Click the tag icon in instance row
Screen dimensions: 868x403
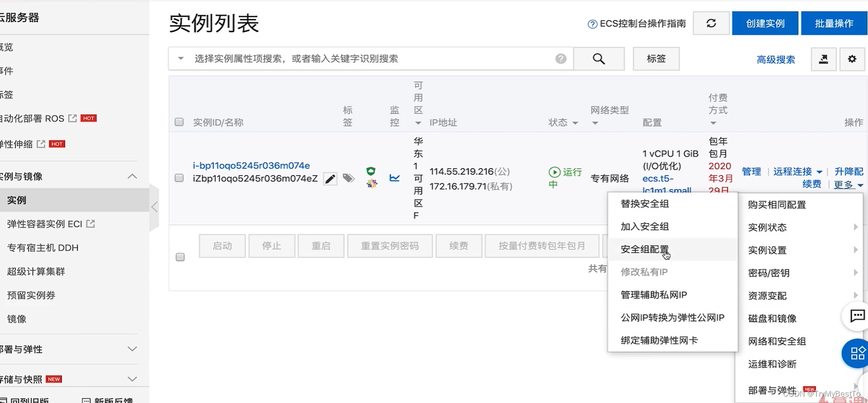tap(348, 178)
